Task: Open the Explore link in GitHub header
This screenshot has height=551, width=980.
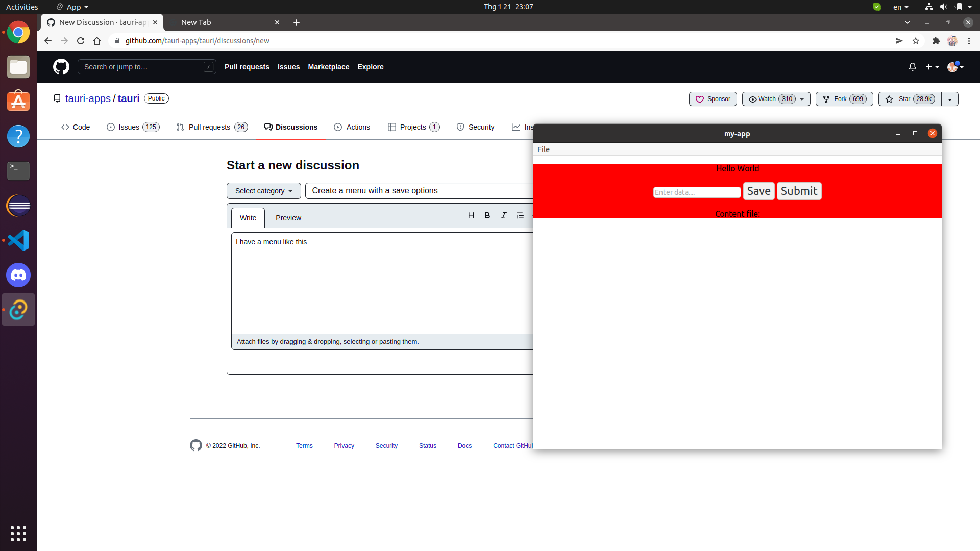Action: pos(371,67)
